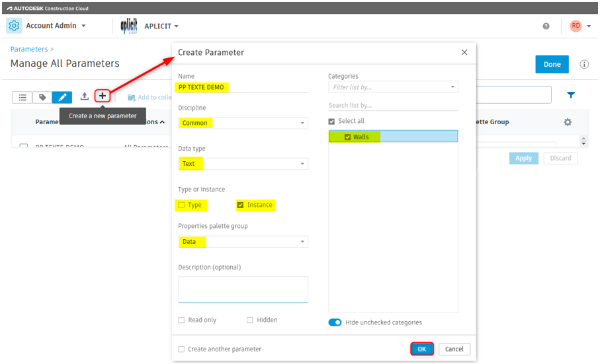This screenshot has width=600, height=364.
Task: Expand Properties palette group dropdown
Action: point(243,242)
